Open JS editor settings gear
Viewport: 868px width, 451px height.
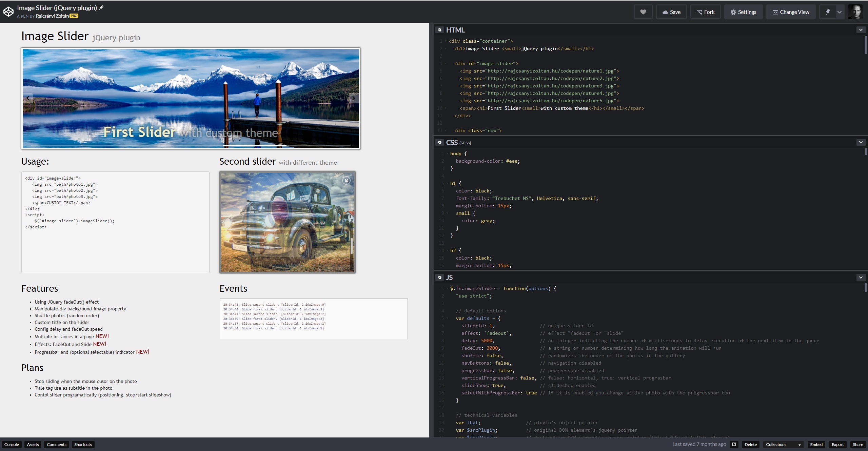click(x=440, y=278)
